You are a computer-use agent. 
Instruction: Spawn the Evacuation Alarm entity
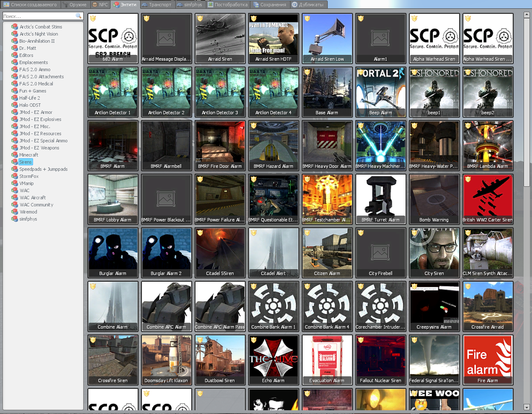tap(327, 360)
